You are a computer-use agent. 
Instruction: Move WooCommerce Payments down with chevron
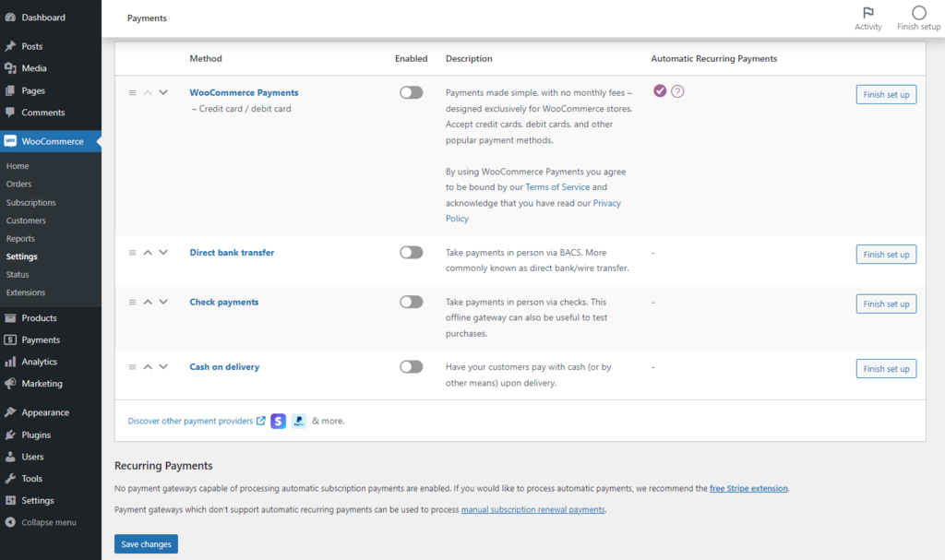(163, 93)
